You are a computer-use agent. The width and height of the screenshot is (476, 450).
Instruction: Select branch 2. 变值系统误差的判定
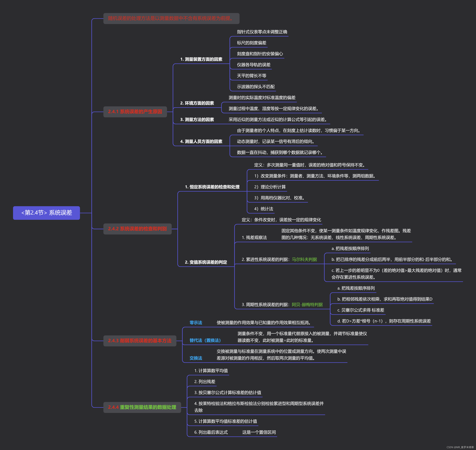[x=206, y=262]
